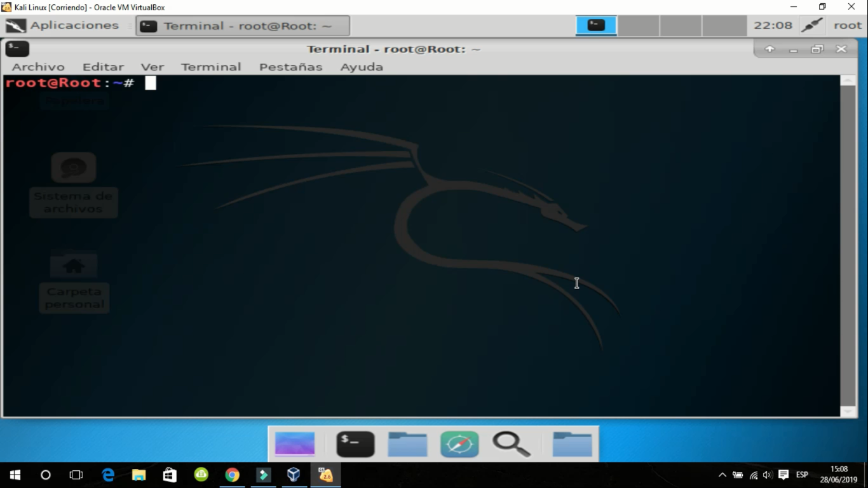Viewport: 868px width, 488px height.
Task: Close the Terminal window inside Kali
Action: 841,49
